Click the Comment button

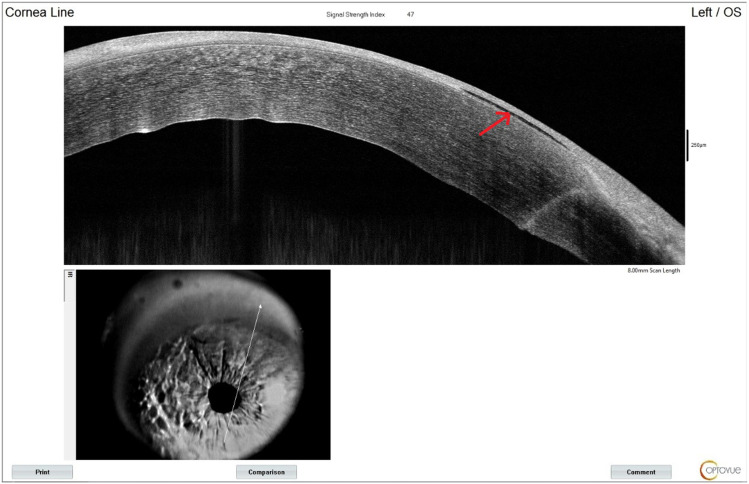[641, 472]
